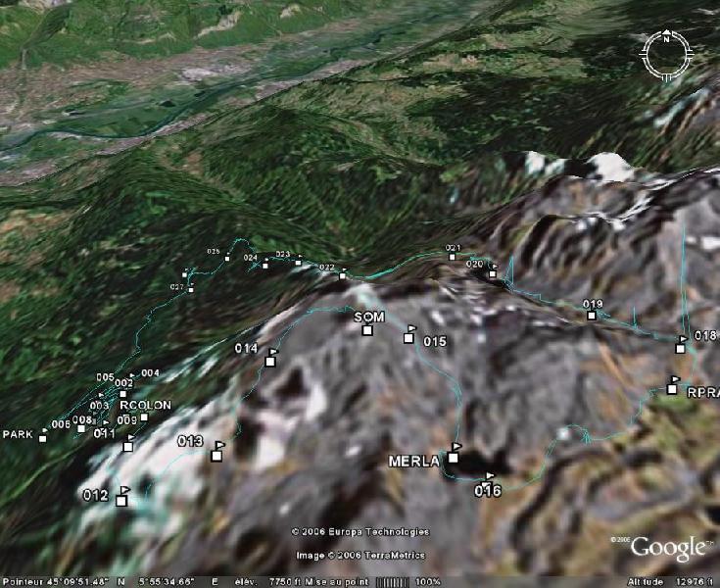Select waypoint marker 018
This screenshot has width=720, height=588.
pos(680,349)
